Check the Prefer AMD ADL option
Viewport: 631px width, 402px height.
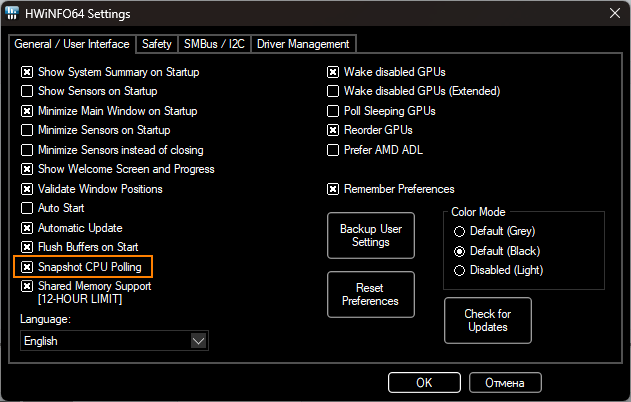pyautogui.click(x=334, y=150)
